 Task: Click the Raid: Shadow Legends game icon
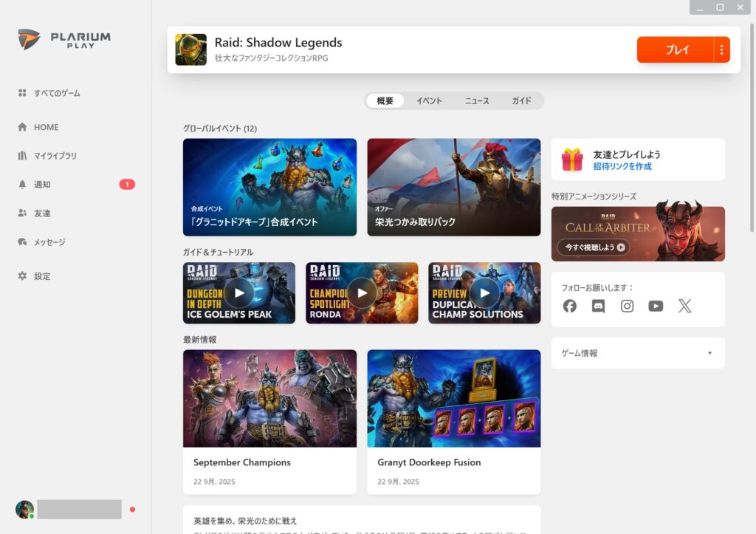pos(190,49)
